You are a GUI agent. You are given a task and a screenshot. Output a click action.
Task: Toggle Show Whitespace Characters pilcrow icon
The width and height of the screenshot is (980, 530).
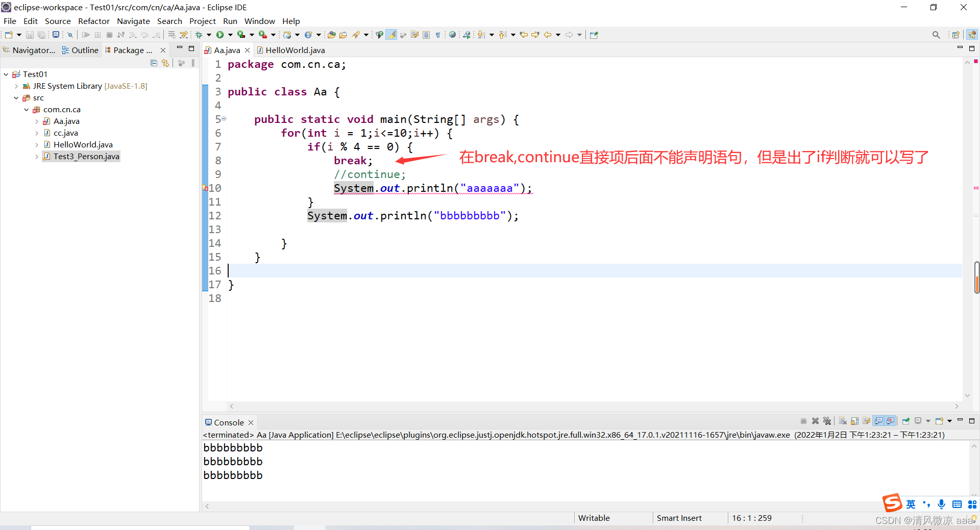coord(437,35)
